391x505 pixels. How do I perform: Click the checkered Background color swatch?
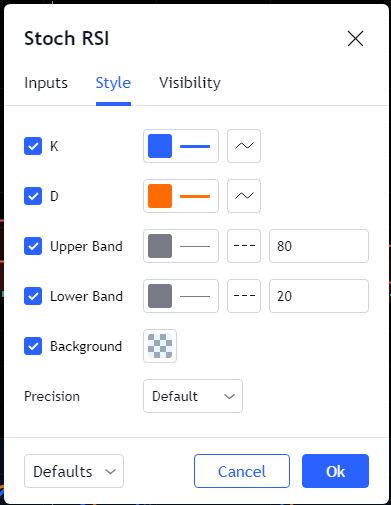160,346
